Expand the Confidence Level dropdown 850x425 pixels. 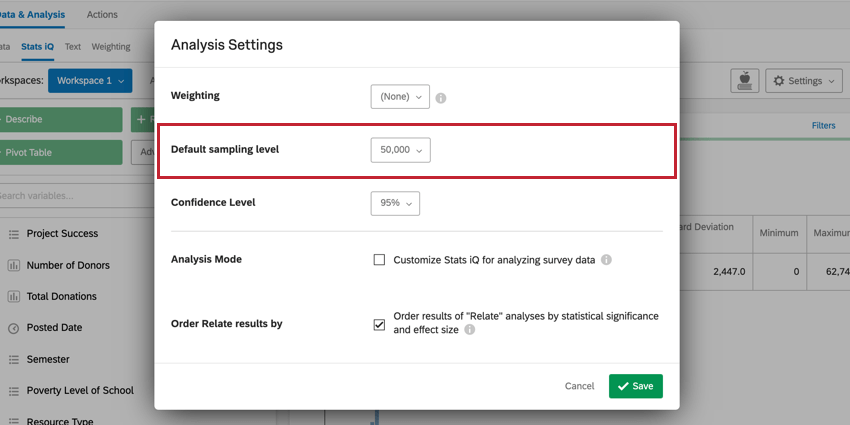click(394, 202)
